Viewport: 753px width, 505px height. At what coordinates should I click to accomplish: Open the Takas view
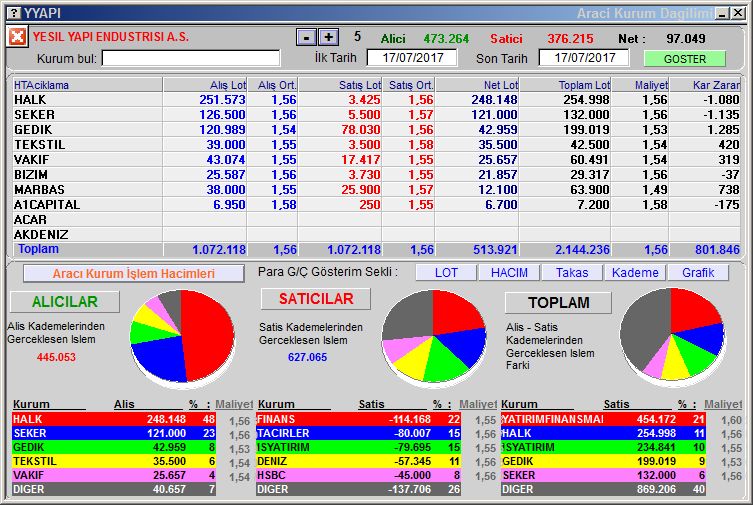(x=572, y=273)
